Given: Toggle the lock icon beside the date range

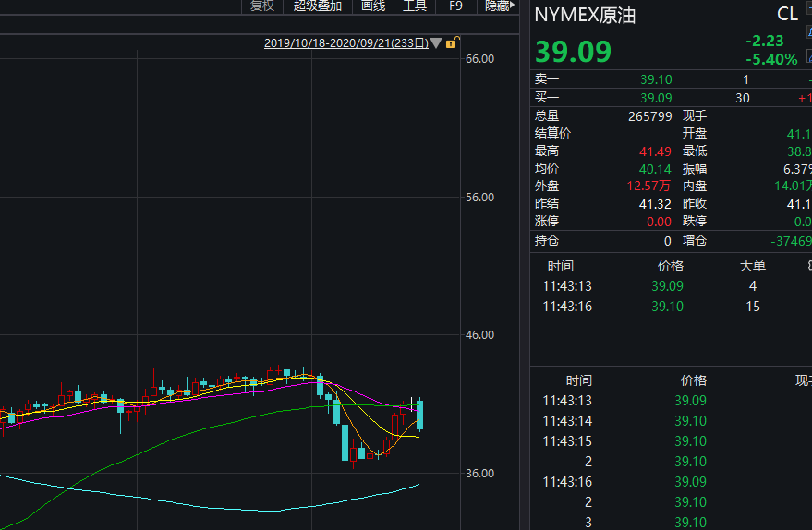Looking at the screenshot, I should coord(452,42).
